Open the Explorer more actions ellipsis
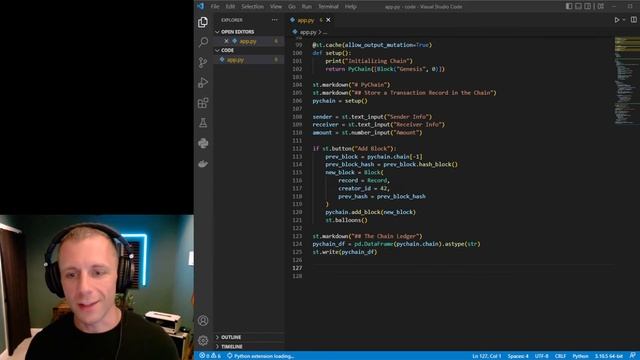This screenshot has height=360, width=640. [275, 20]
